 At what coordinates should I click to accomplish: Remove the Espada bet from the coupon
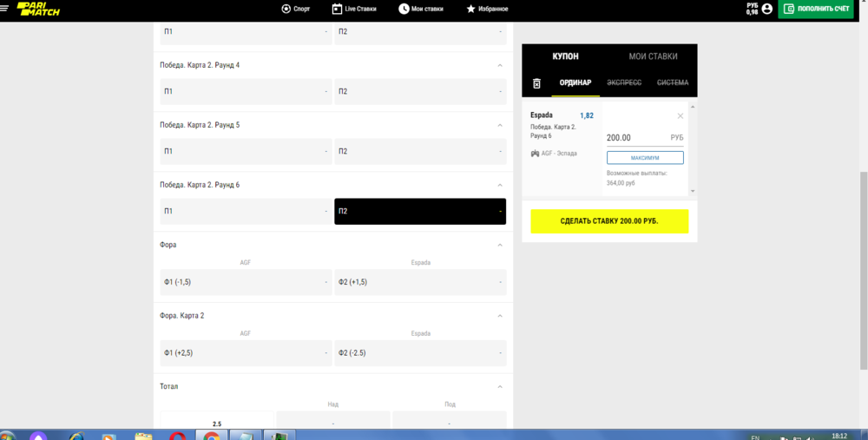[681, 116]
